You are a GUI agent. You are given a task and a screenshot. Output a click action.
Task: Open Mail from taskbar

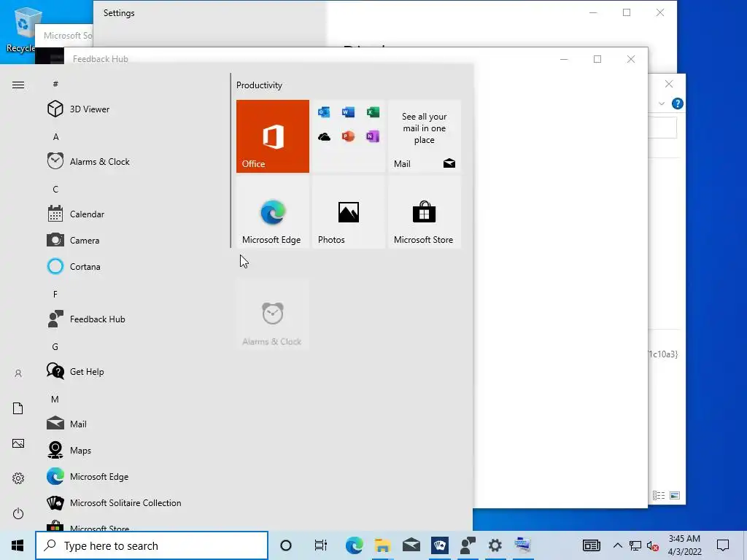411,545
